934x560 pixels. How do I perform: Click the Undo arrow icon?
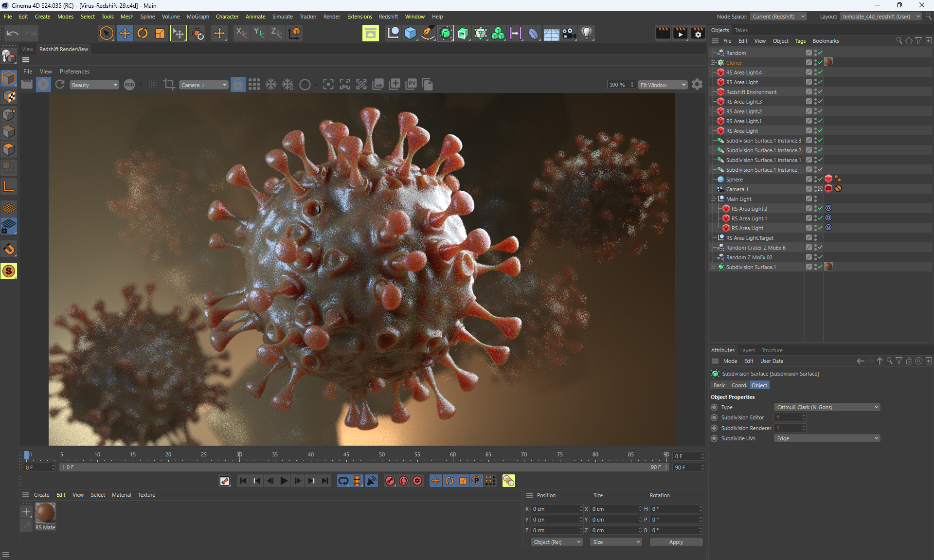coord(13,33)
